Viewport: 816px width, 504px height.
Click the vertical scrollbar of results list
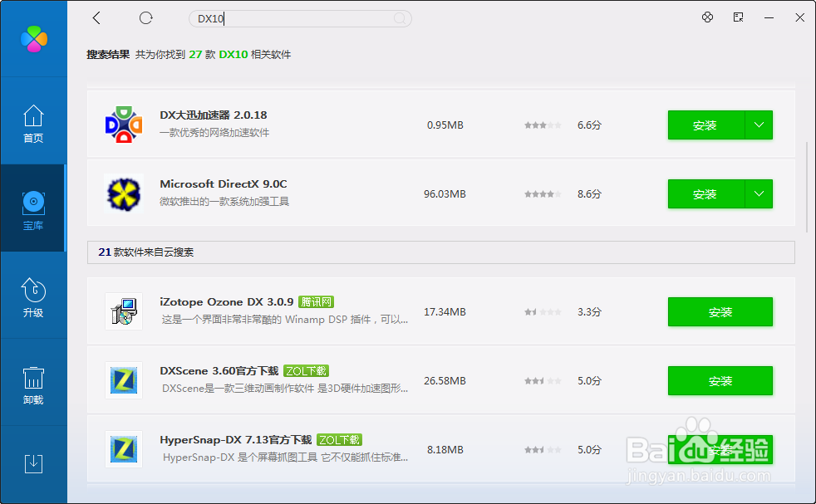807,188
